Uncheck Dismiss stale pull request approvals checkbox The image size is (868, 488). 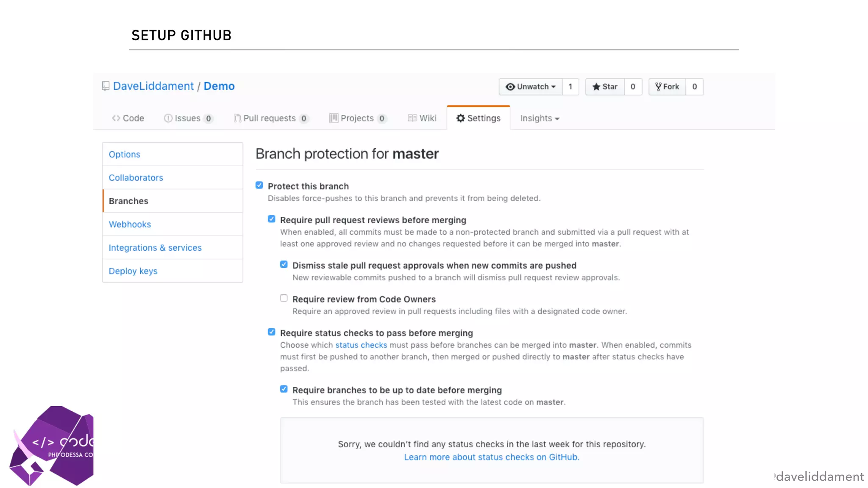click(x=284, y=264)
